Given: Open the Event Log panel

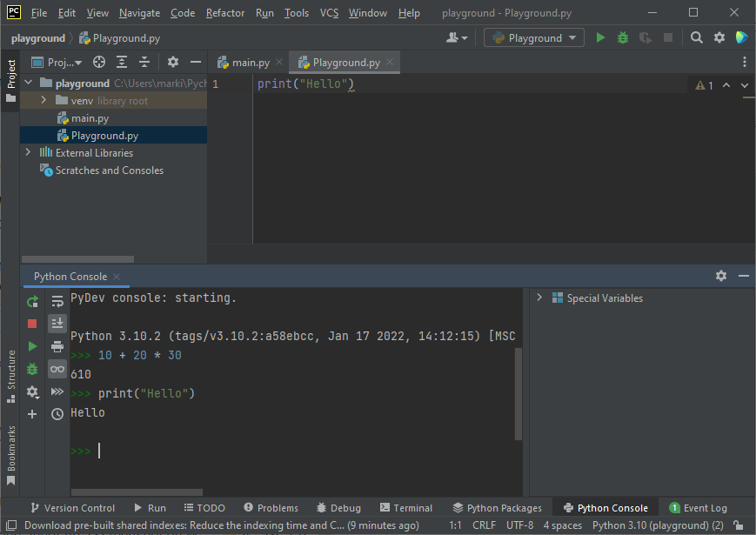Looking at the screenshot, I should tap(698, 508).
